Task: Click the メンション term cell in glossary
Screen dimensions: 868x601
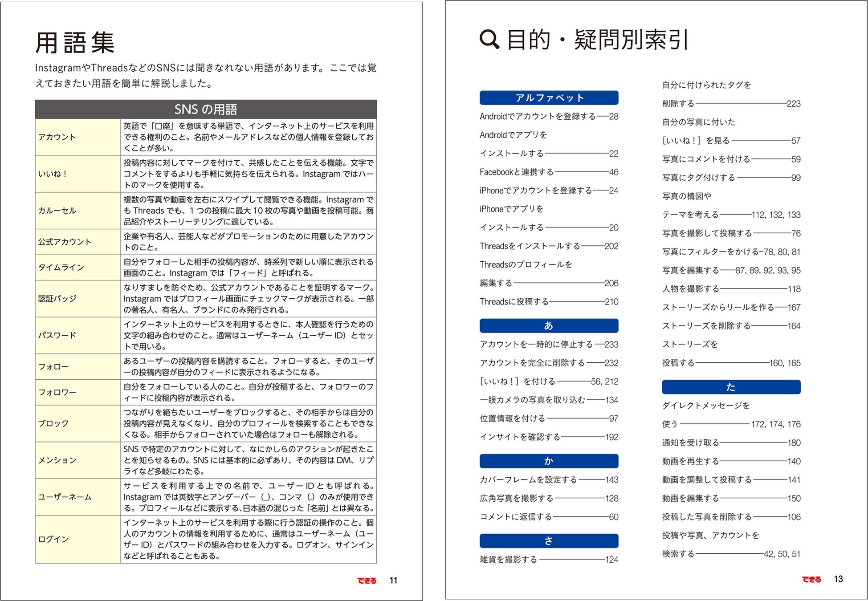Action: click(x=77, y=460)
